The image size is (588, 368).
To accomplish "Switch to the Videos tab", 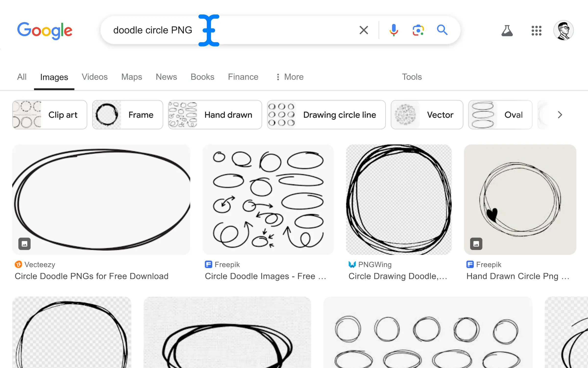I will [95, 77].
